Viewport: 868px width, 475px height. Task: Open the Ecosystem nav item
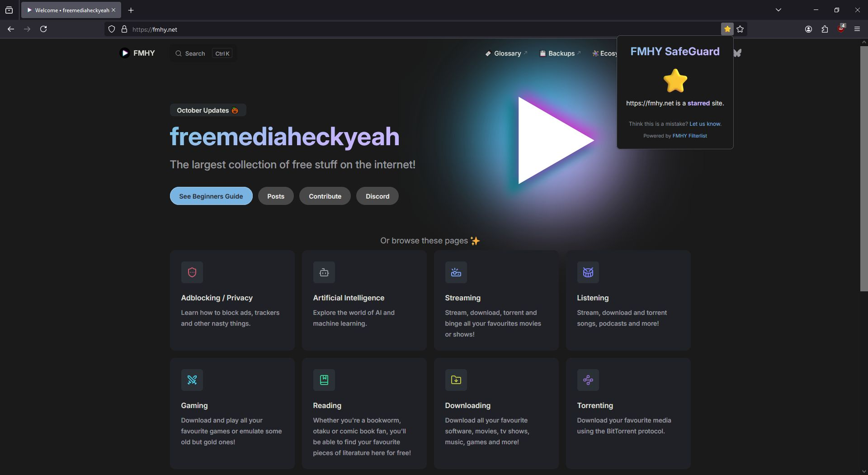click(605, 53)
